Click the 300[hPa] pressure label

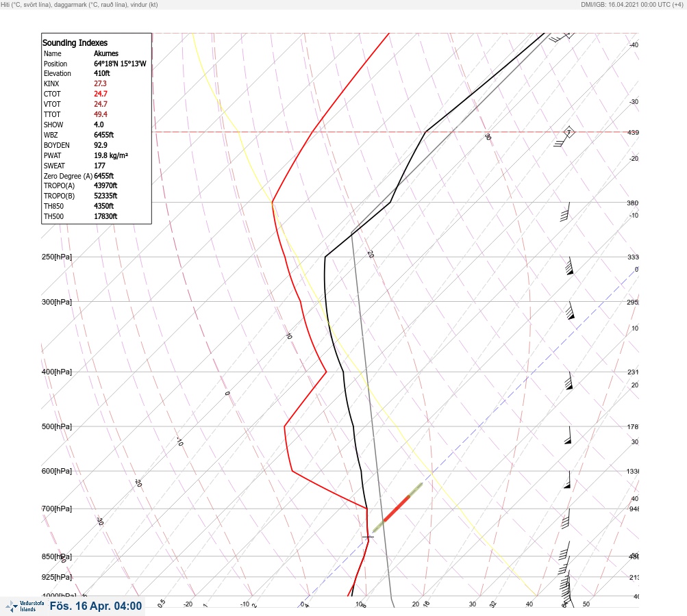[57, 302]
